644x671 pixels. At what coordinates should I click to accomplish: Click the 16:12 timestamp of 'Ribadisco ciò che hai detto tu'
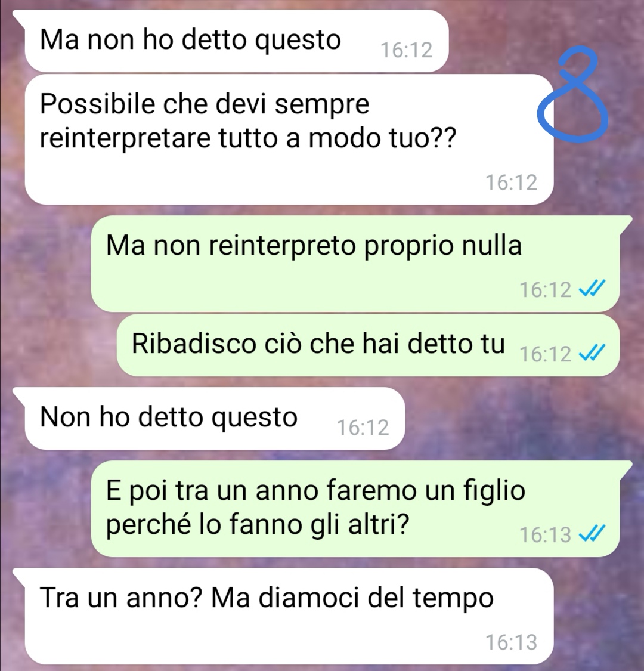[x=546, y=354]
